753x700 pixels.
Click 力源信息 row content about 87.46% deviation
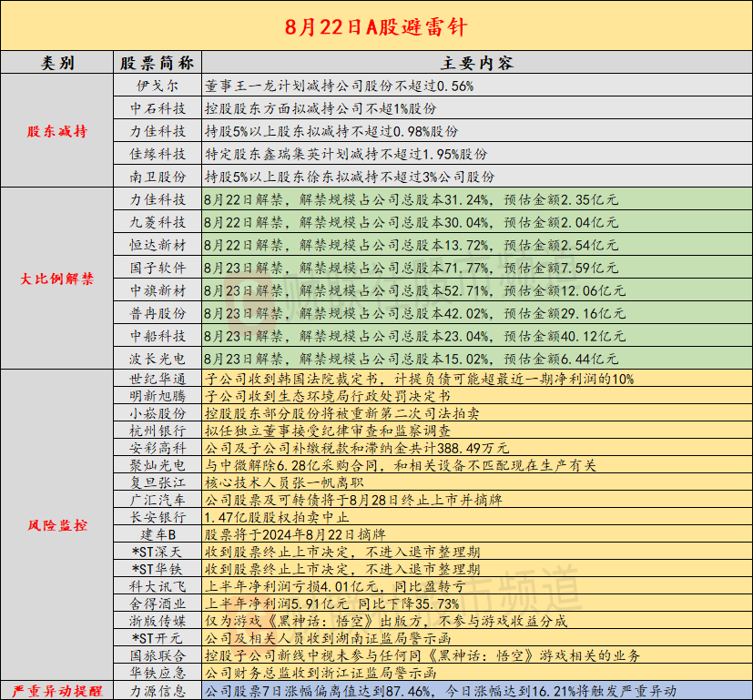pos(441,692)
